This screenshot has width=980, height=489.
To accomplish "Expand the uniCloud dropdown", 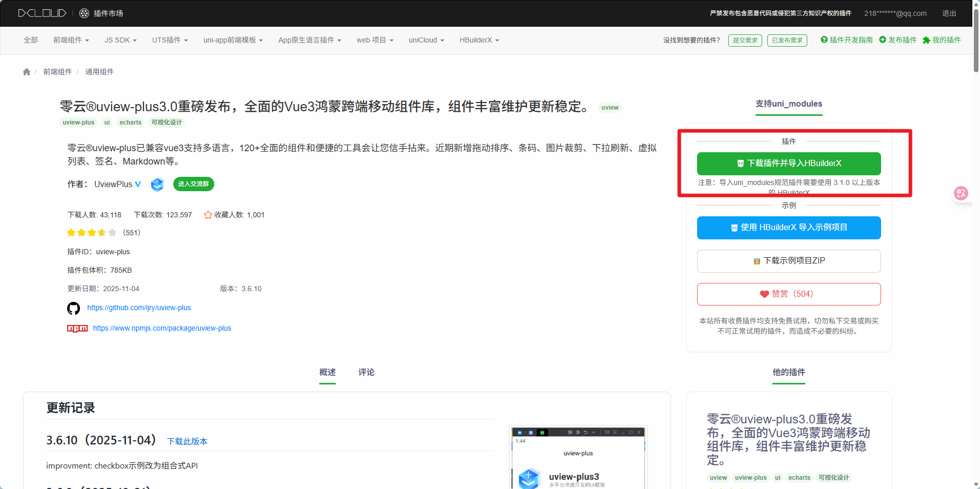I will click(x=426, y=40).
